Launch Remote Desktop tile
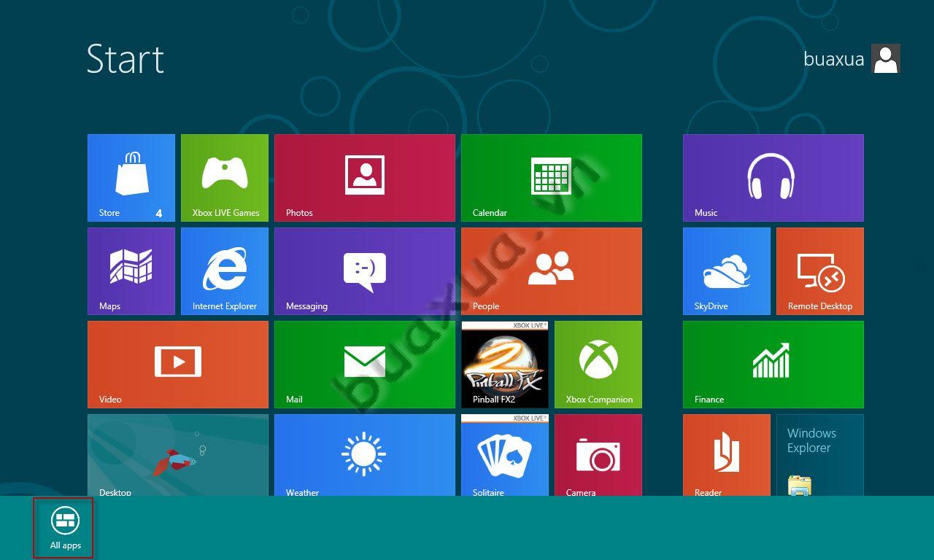Screen dimensions: 934x560 [820, 271]
